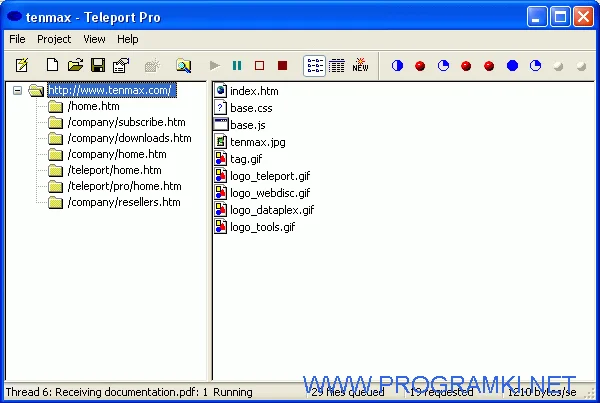Screen dimensions: 600x403
Task: Switch to small icons list view
Action: point(315,66)
